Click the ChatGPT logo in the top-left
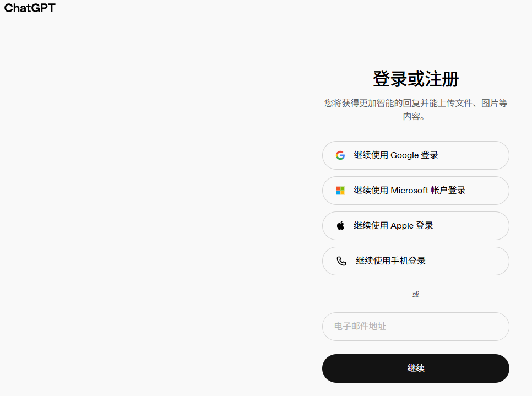This screenshot has width=532, height=396. (x=30, y=8)
